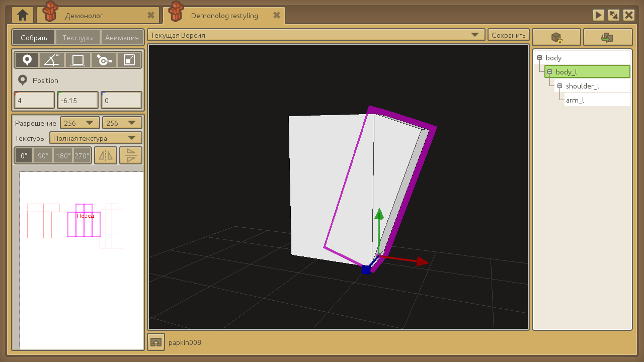Switch to the Анимация tab

point(122,38)
